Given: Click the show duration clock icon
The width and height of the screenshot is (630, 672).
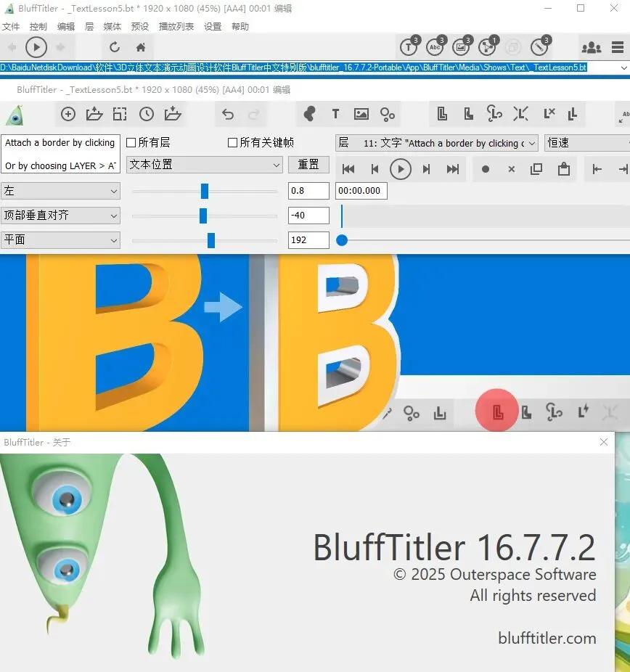Looking at the screenshot, I should pos(146,114).
